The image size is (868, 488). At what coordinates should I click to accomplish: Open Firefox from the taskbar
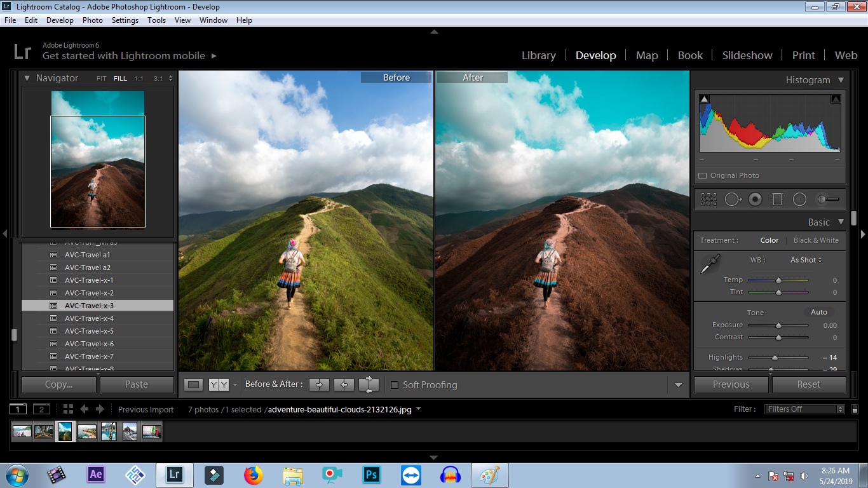(x=253, y=475)
